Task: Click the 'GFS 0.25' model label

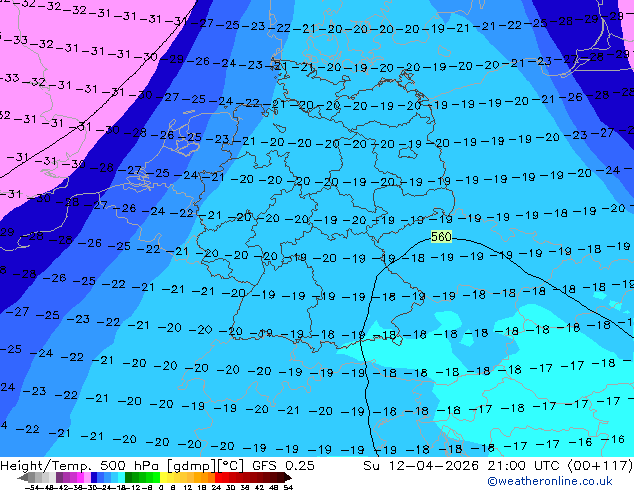Action: (283, 466)
